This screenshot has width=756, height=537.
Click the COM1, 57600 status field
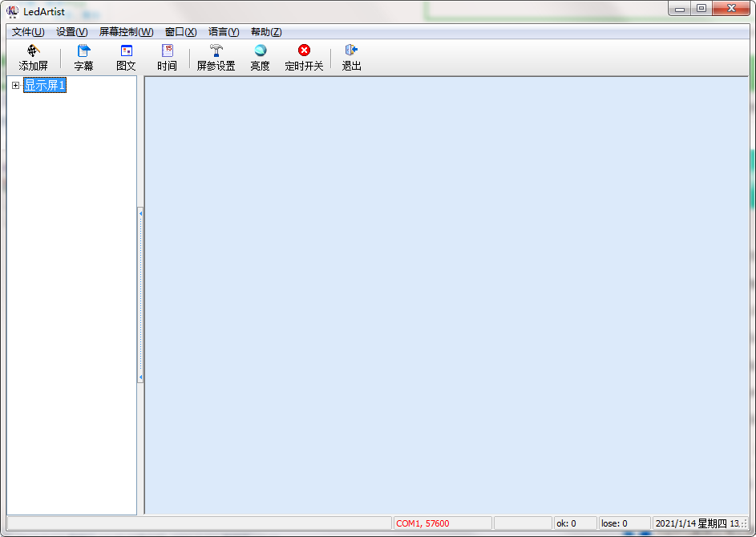pos(443,523)
